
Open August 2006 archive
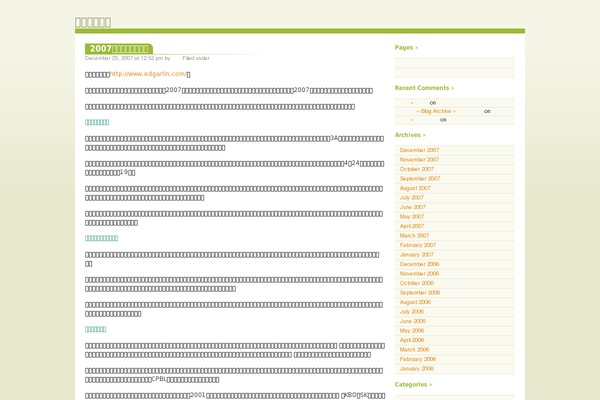[x=415, y=302]
